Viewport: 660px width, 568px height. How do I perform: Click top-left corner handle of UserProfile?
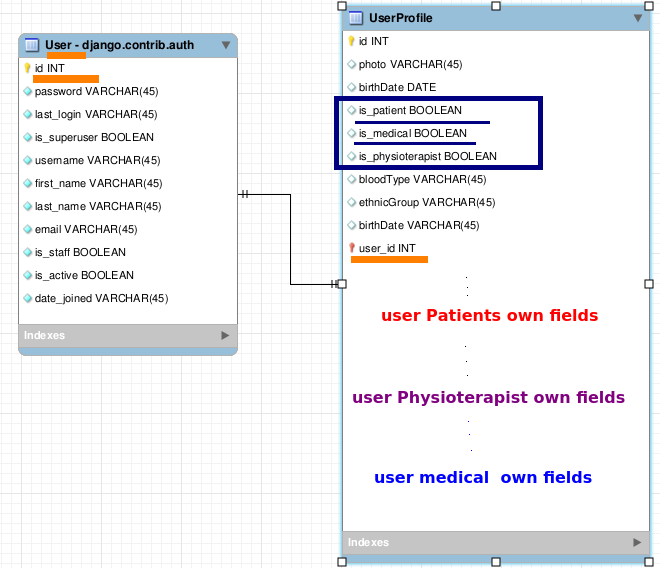pyautogui.click(x=342, y=6)
